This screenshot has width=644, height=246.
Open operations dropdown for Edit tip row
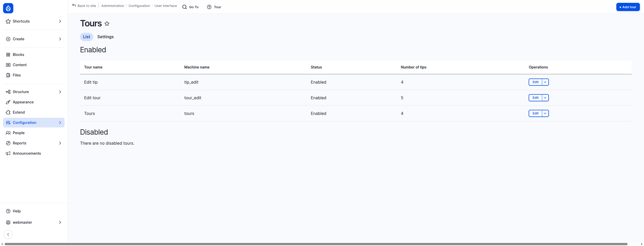[545, 82]
